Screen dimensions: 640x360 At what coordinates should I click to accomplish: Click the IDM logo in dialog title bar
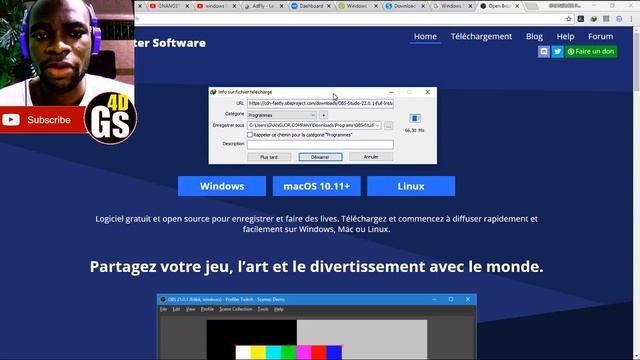click(x=213, y=92)
